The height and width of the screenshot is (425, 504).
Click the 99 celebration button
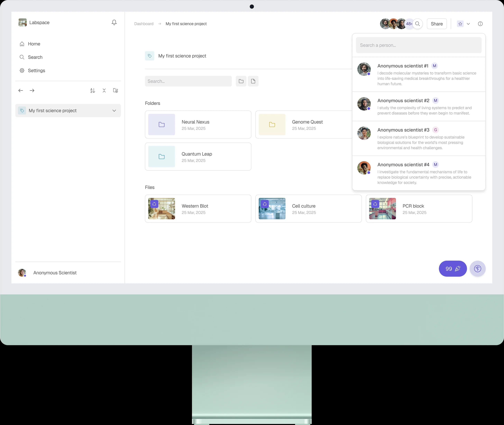click(453, 269)
